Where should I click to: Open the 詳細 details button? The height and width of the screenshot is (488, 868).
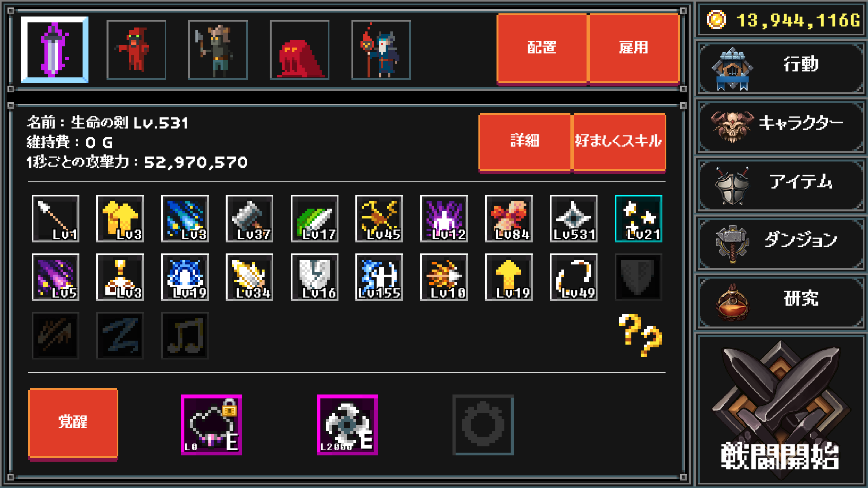pos(525,142)
